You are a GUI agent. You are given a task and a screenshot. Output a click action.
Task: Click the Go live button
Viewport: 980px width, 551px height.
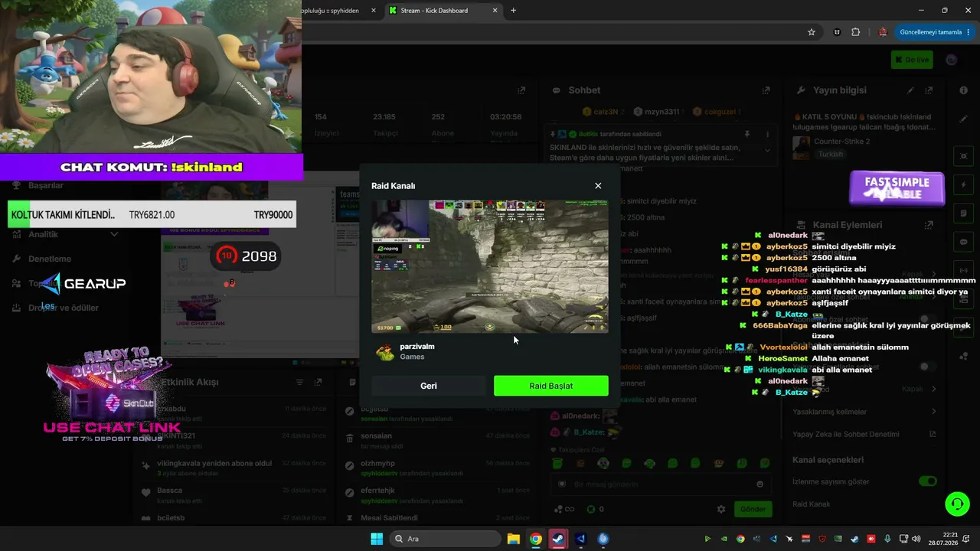[x=912, y=60]
